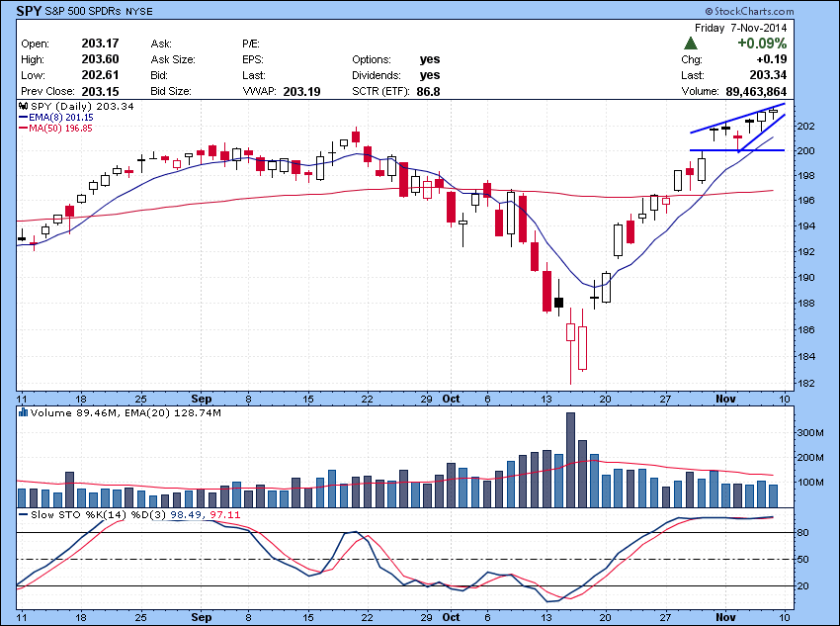Click the StockCharts.com credit text
Image resolution: width=840 pixels, height=626 pixels.
pyautogui.click(x=749, y=11)
